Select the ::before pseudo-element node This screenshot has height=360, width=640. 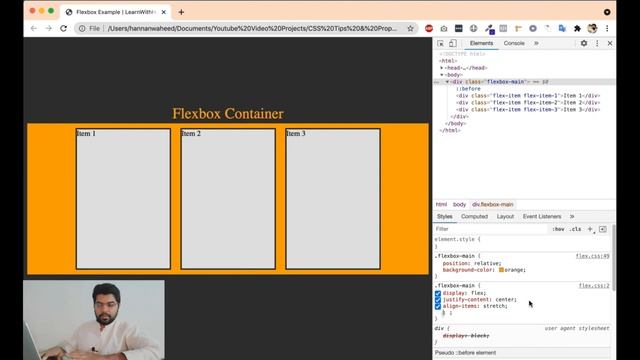click(468, 89)
